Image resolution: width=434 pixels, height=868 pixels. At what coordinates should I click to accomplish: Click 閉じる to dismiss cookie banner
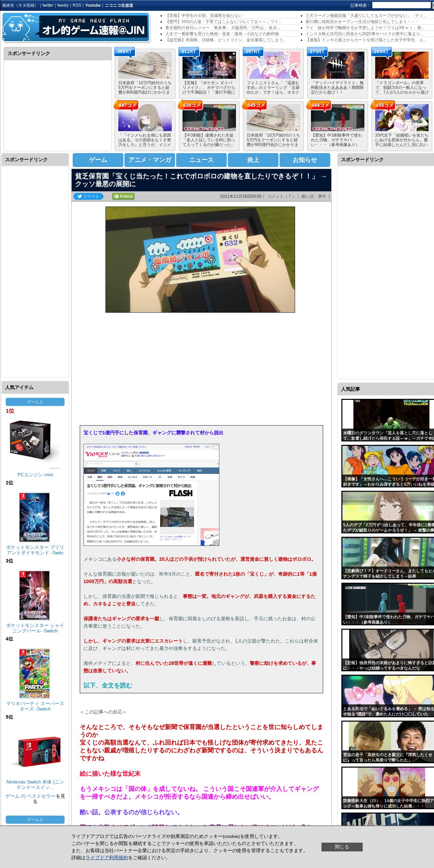tap(342, 847)
